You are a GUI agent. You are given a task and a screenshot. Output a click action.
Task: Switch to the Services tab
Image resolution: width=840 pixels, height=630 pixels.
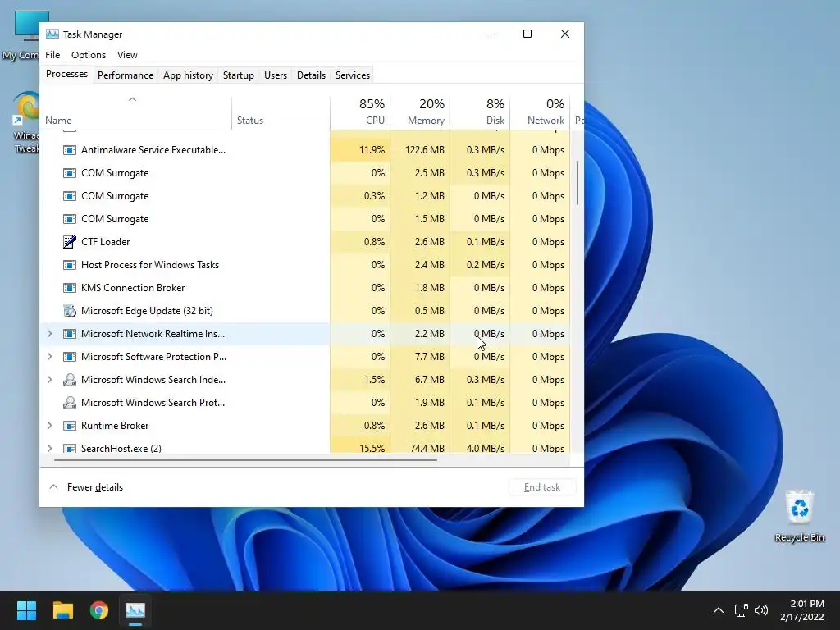coord(353,75)
